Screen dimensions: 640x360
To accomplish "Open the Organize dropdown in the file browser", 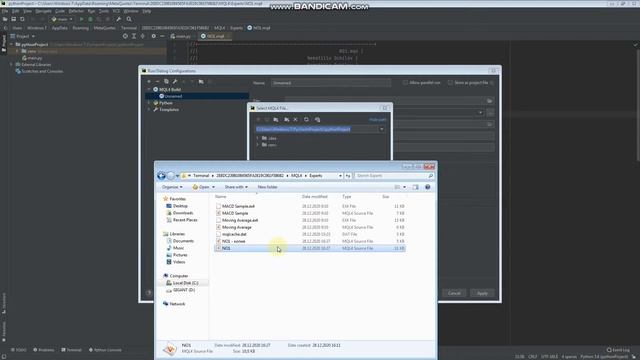I will point(172,187).
